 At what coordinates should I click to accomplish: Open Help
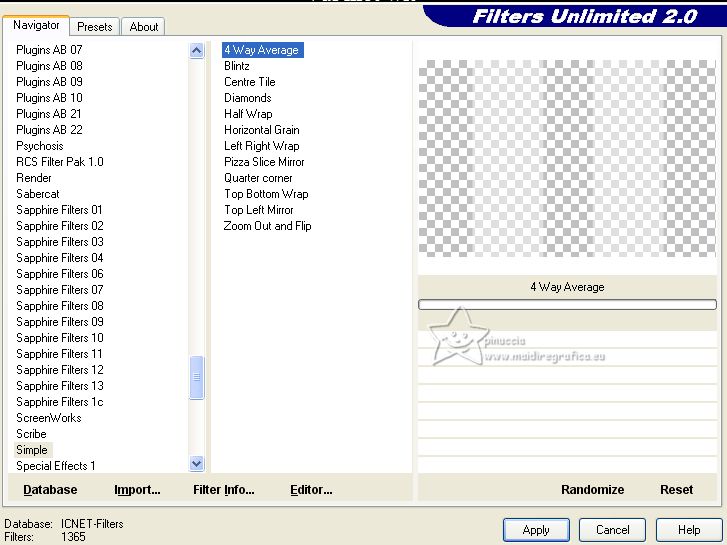689,530
